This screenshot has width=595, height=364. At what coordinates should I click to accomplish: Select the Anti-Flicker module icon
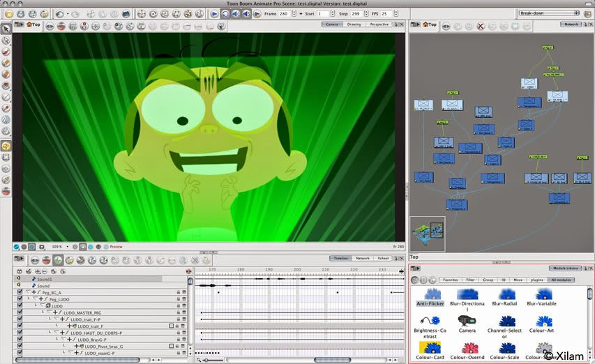coord(432,294)
